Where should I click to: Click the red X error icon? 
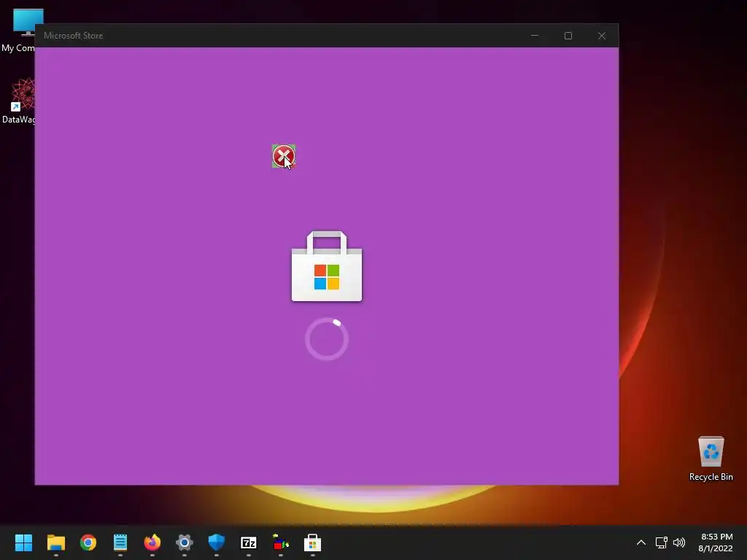point(284,156)
